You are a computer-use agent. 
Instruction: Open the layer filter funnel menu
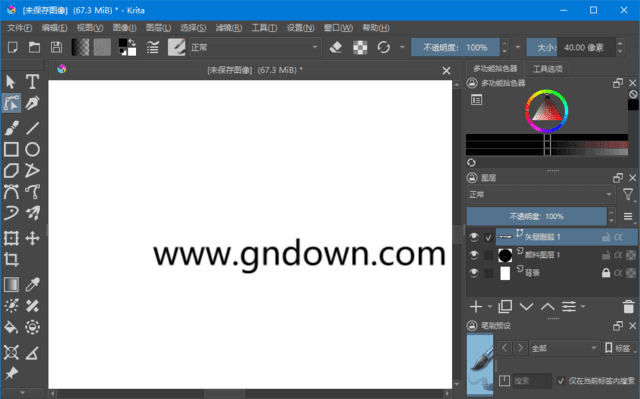click(628, 195)
